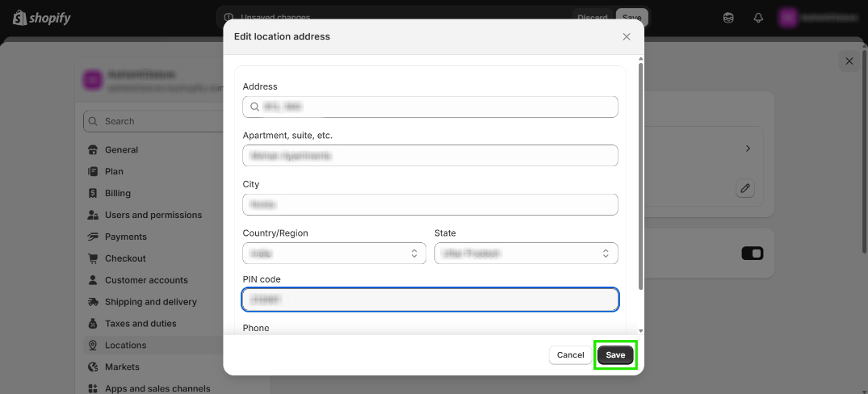The height and width of the screenshot is (394, 868).
Task: Select Taxes and duties menu item
Action: tap(140, 324)
